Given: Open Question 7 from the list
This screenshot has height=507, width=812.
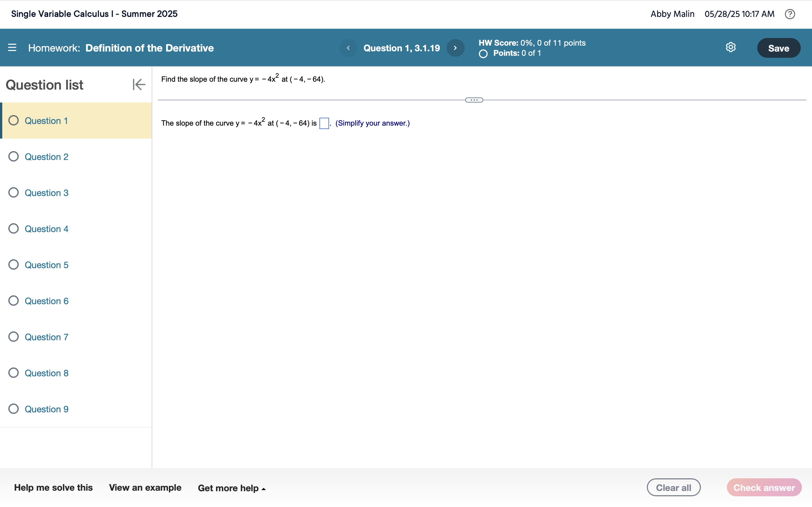Looking at the screenshot, I should 46,337.
